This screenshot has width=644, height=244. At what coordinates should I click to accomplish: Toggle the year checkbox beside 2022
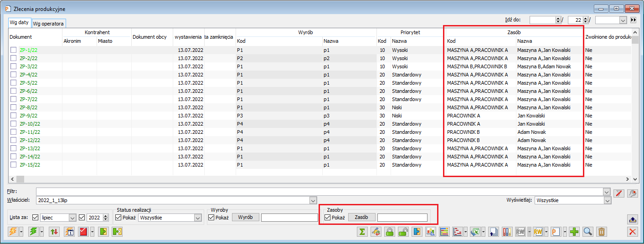coord(82,218)
